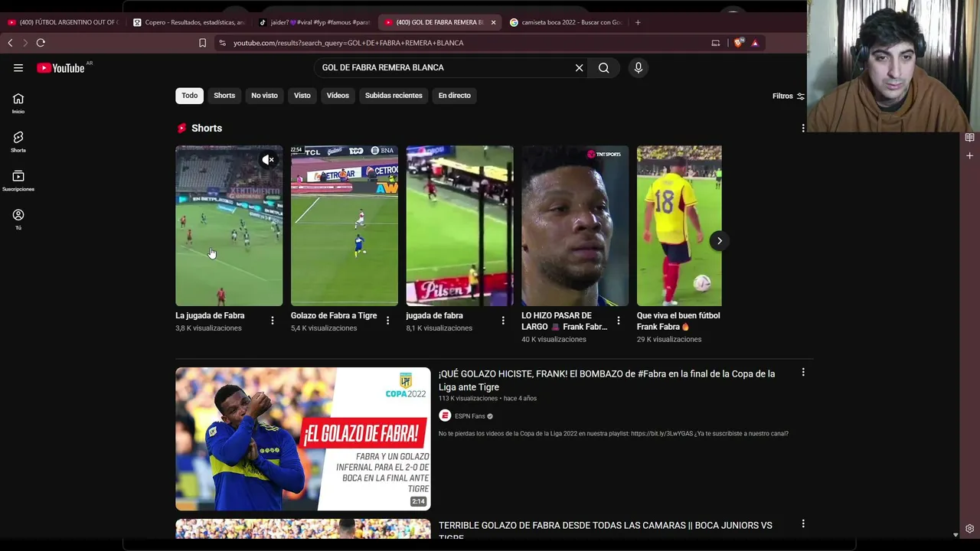Start voice search with the microphone icon
The height and width of the screenshot is (551, 980).
pyautogui.click(x=639, y=68)
